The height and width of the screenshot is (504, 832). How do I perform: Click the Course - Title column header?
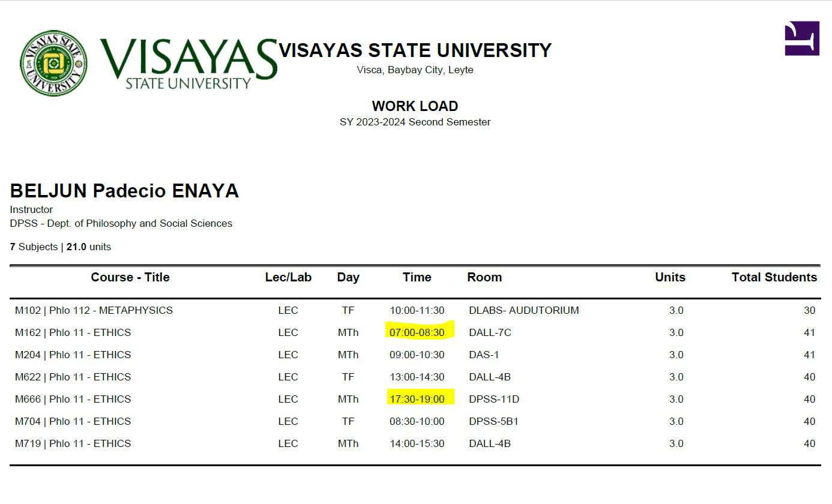click(130, 277)
